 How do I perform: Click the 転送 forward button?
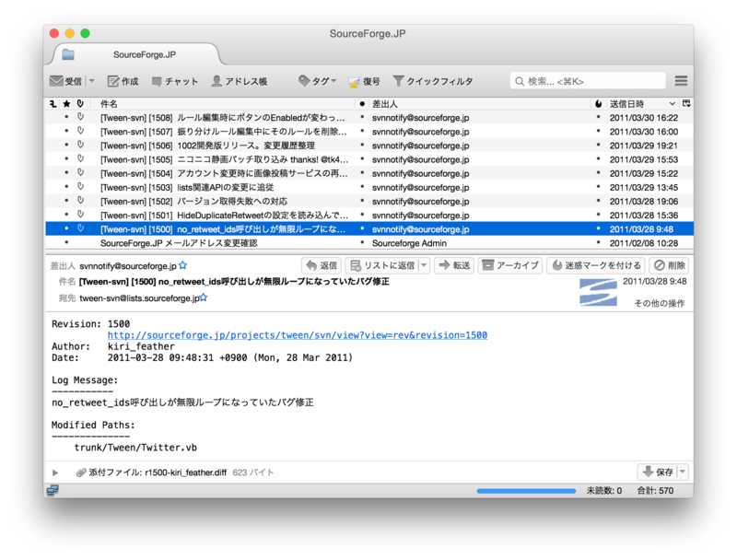click(454, 265)
